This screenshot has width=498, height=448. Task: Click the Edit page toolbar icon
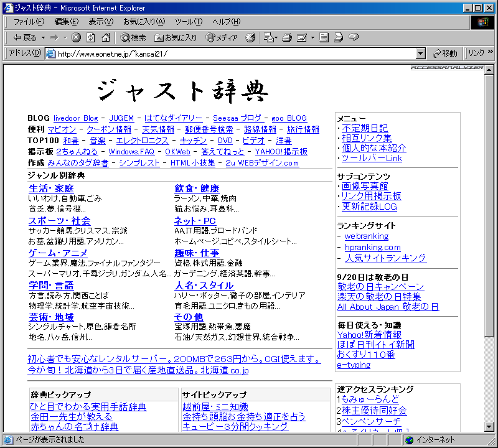[x=302, y=38]
